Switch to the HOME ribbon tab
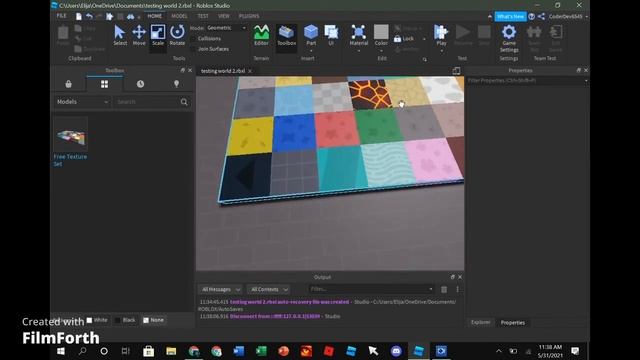The height and width of the screenshot is (360, 640). coord(155,16)
